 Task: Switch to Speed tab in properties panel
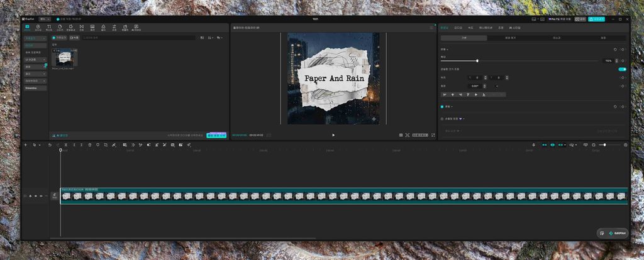tap(470, 28)
